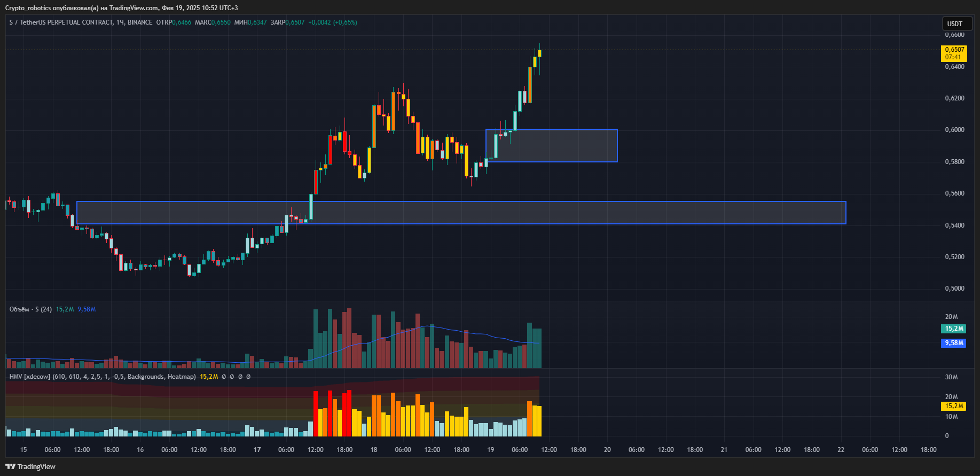Click the 0,5200 price axis label
The width and height of the screenshot is (980, 476).
click(x=954, y=257)
